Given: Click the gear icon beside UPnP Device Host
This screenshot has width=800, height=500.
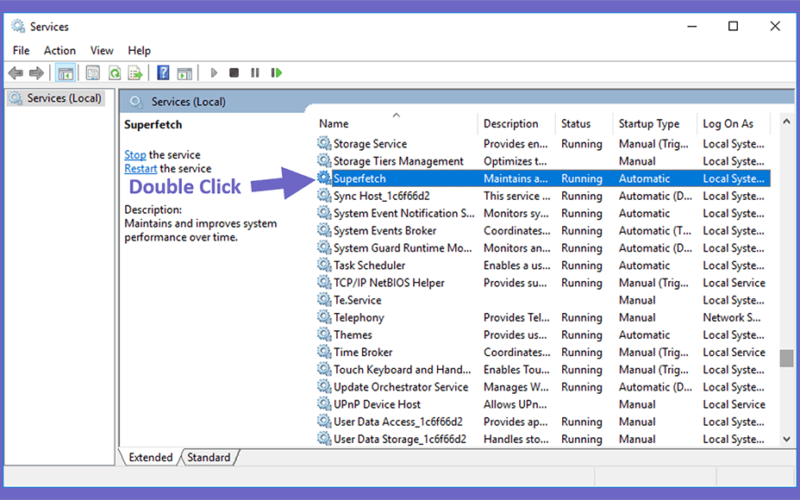Looking at the screenshot, I should (x=324, y=403).
